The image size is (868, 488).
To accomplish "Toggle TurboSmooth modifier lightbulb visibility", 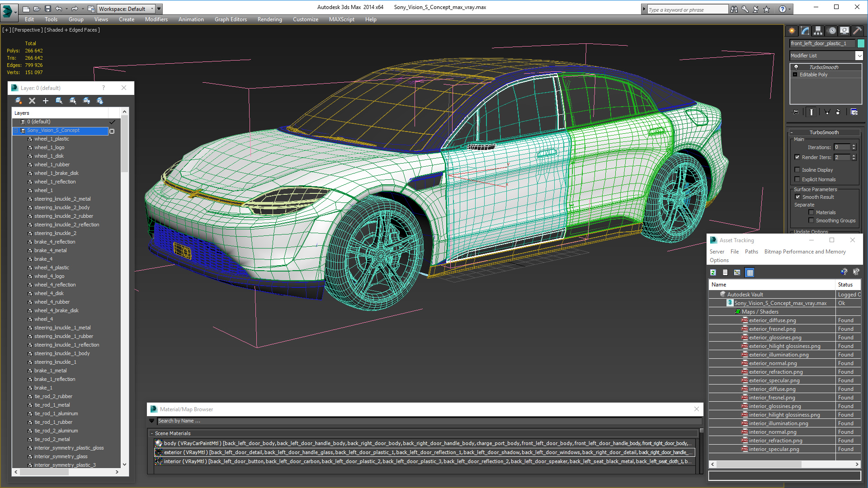I will (x=796, y=67).
